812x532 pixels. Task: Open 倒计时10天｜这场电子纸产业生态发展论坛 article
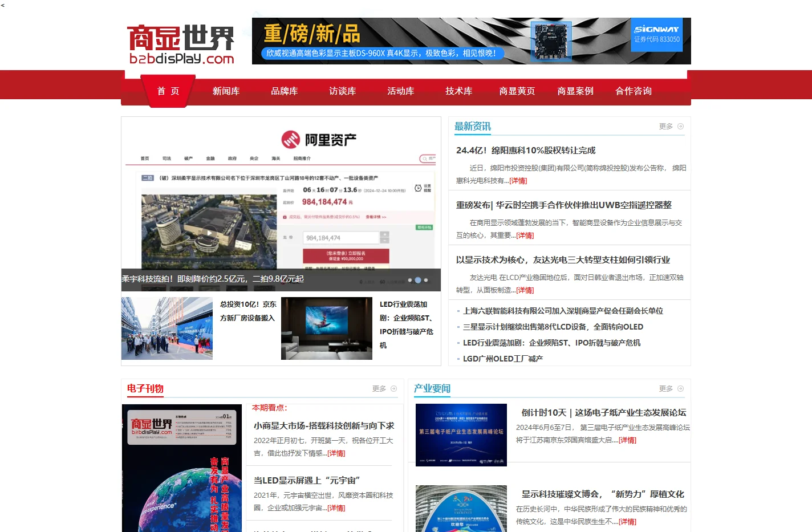pyautogui.click(x=604, y=413)
